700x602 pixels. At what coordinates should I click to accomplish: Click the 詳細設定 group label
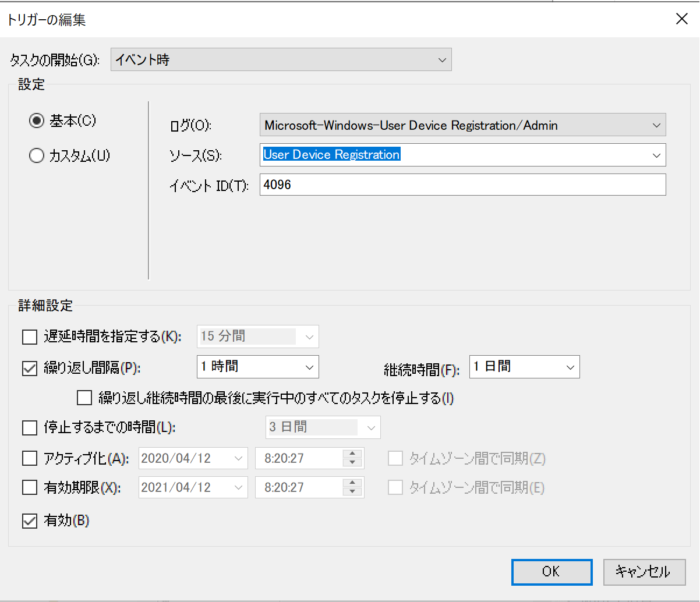coord(45,305)
